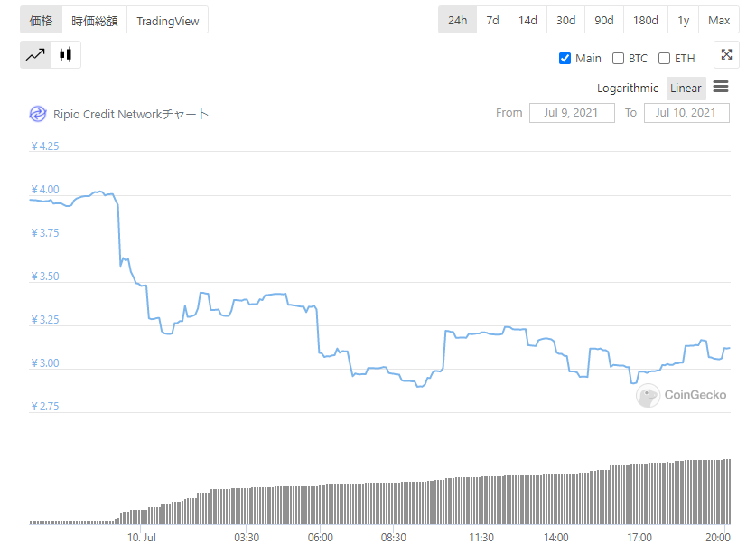The width and height of the screenshot is (756, 554).
Task: Click the ¥3.25 axis label
Action: tap(45, 320)
